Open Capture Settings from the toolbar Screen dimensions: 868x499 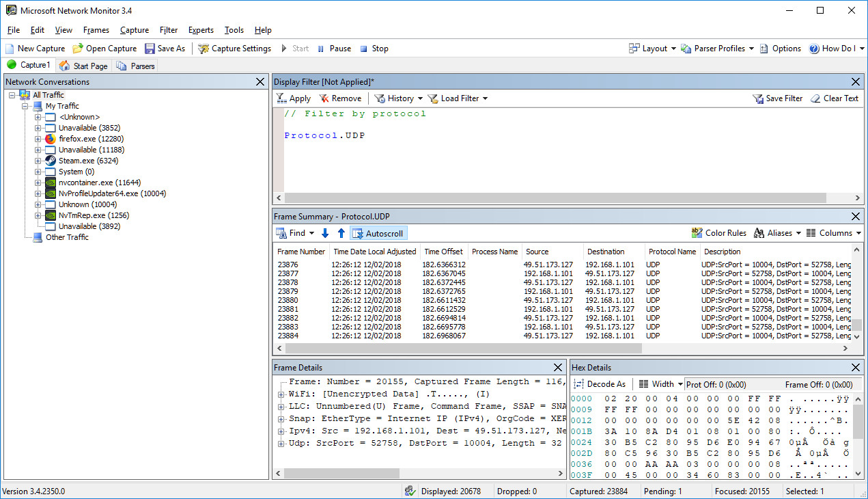(234, 49)
